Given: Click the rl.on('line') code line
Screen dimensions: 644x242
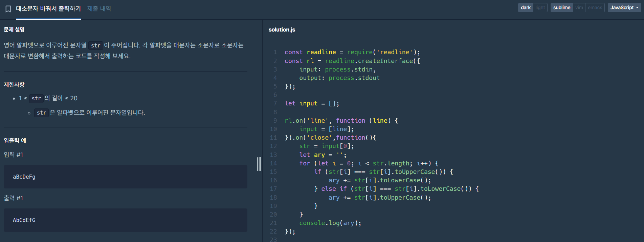Looking at the screenshot, I should point(341,121).
